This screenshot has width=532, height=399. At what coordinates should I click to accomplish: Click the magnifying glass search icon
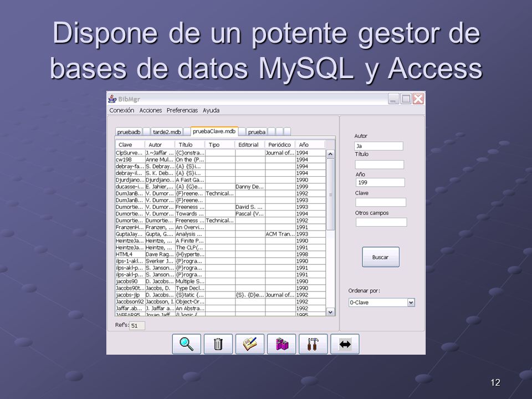tap(186, 344)
